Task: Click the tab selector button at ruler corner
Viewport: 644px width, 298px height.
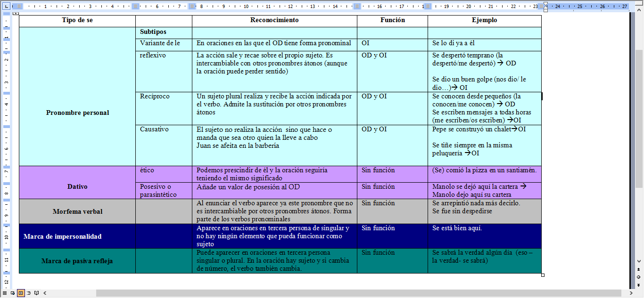Action: [x=5, y=6]
